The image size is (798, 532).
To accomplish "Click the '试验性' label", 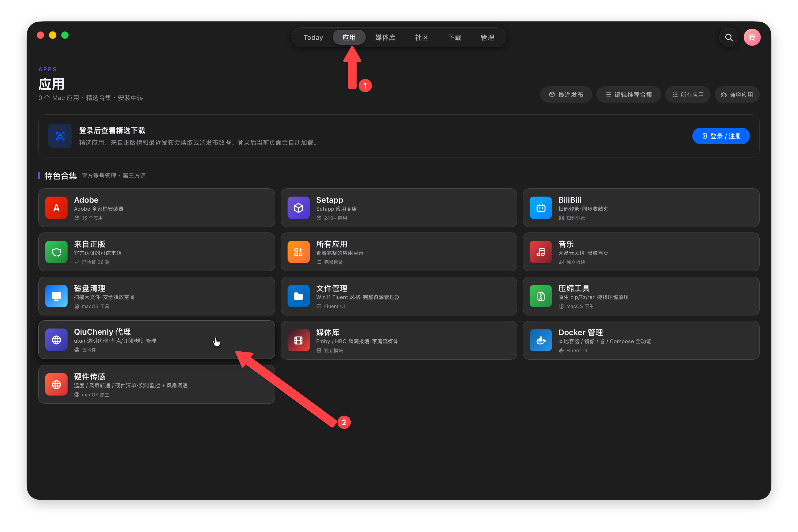I will click(x=89, y=350).
